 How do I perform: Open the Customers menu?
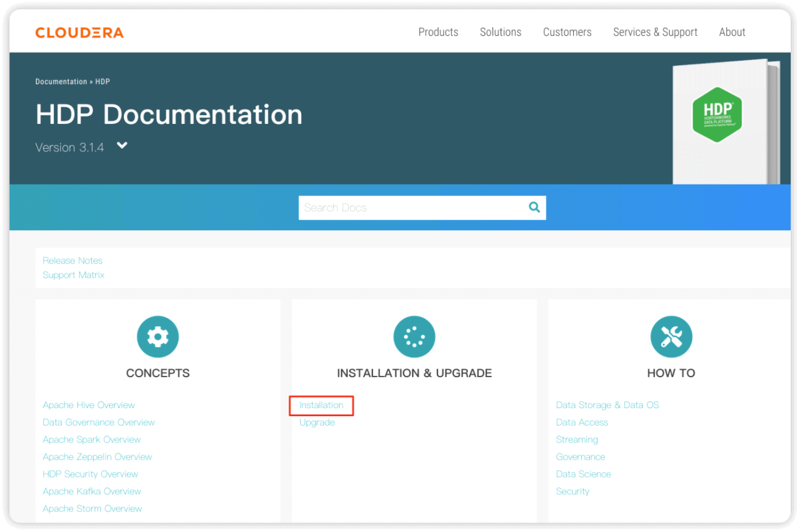pyautogui.click(x=567, y=32)
